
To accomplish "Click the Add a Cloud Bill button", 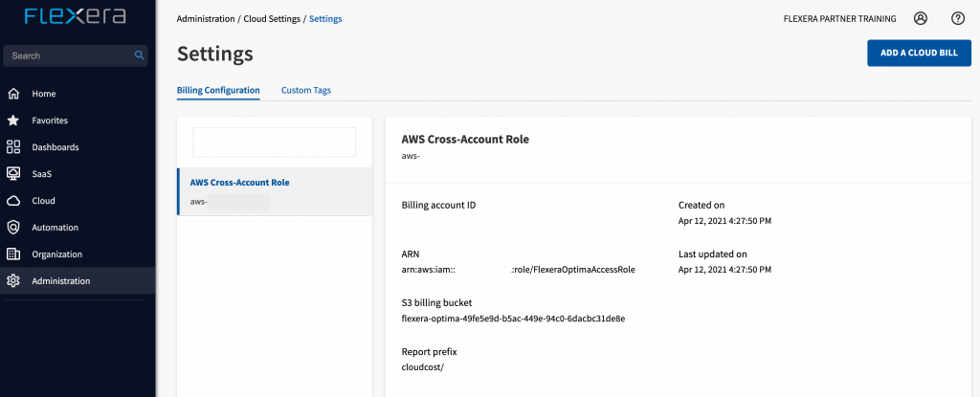I will pyautogui.click(x=919, y=54).
